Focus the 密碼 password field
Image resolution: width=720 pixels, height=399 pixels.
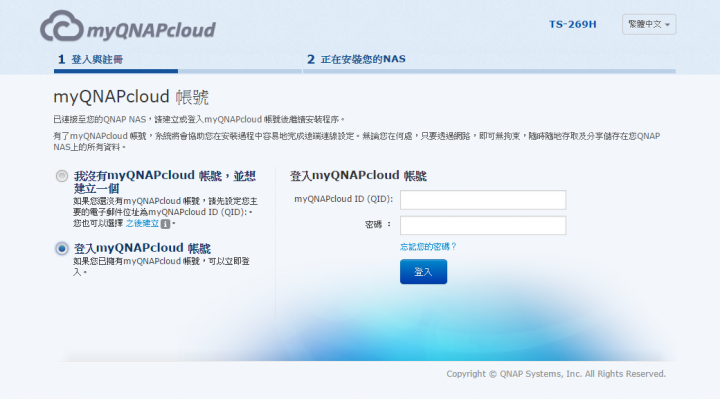[x=483, y=225]
